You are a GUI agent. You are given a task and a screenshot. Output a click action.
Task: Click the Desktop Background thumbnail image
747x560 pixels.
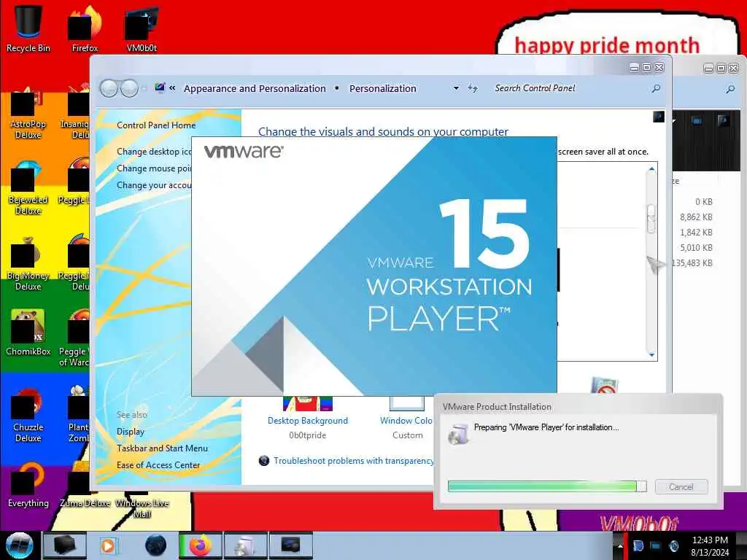[308, 403]
